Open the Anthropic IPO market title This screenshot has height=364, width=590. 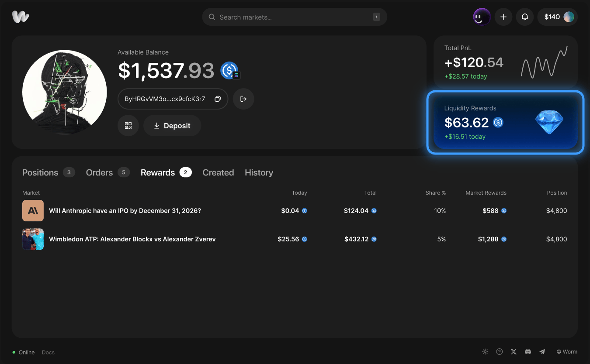click(125, 211)
